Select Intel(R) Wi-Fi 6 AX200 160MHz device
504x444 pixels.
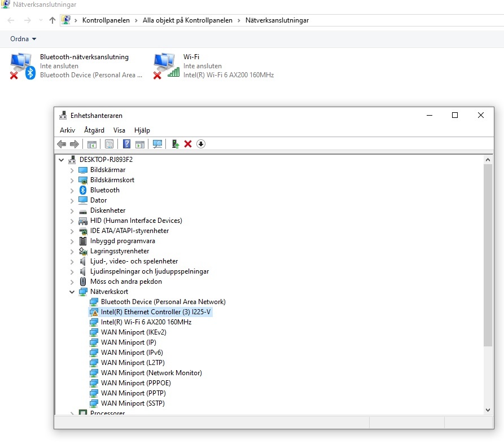pos(146,322)
